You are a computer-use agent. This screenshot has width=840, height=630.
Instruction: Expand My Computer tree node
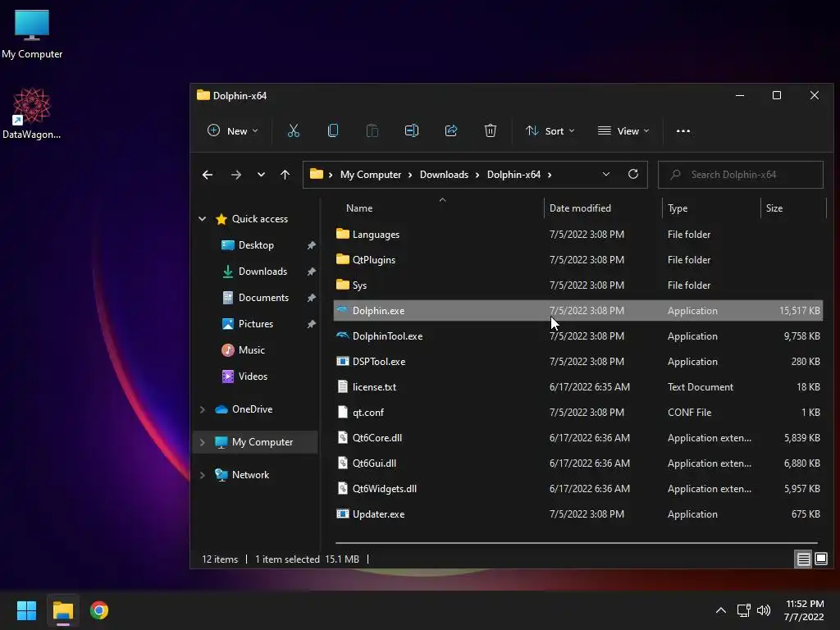pyautogui.click(x=202, y=442)
